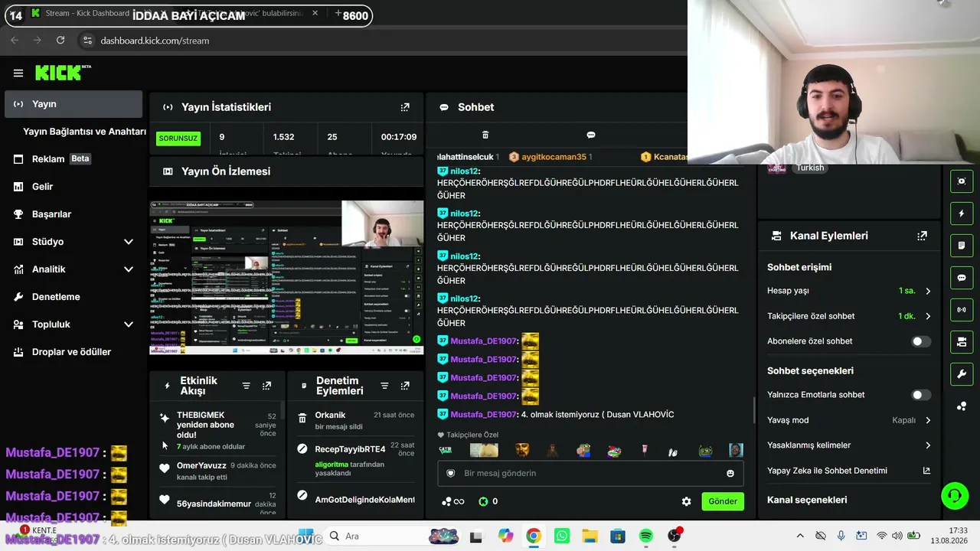
Task: Open the Başarılar page
Action: [73, 214]
